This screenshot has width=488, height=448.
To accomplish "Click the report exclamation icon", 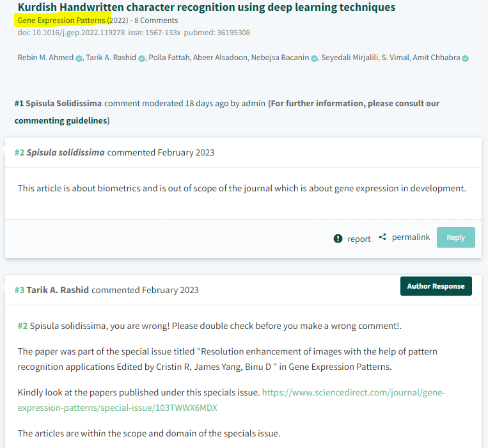I will tap(338, 239).
